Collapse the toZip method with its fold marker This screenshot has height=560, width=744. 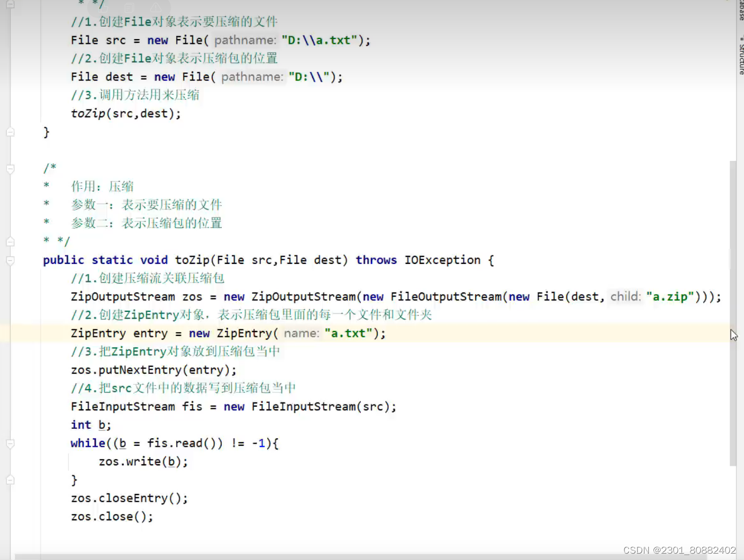[10, 260]
